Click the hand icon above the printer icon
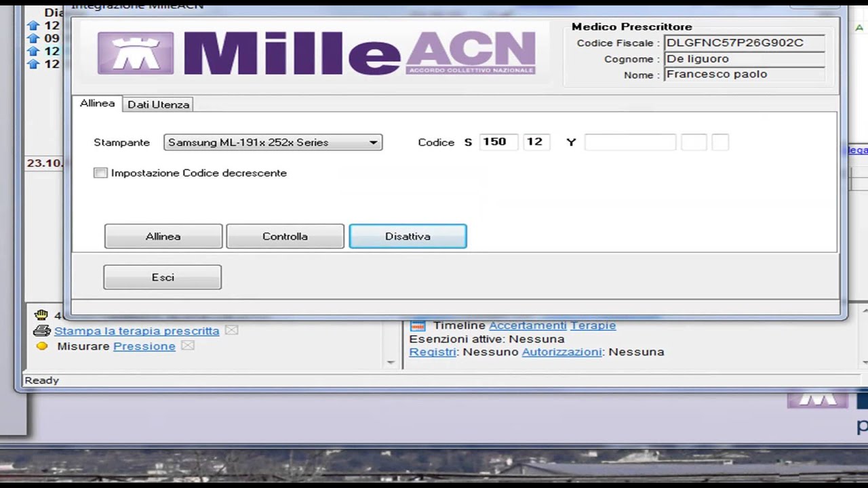This screenshot has height=488, width=868. (x=42, y=315)
